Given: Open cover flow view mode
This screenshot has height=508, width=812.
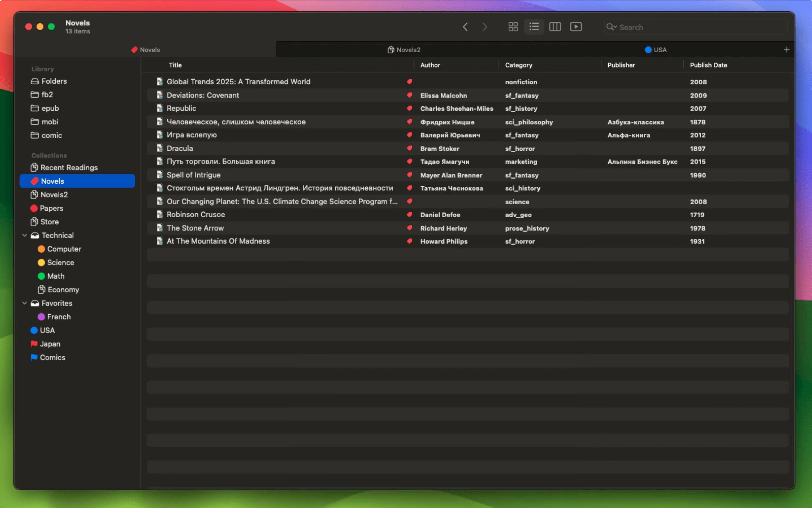Looking at the screenshot, I should coord(576,27).
